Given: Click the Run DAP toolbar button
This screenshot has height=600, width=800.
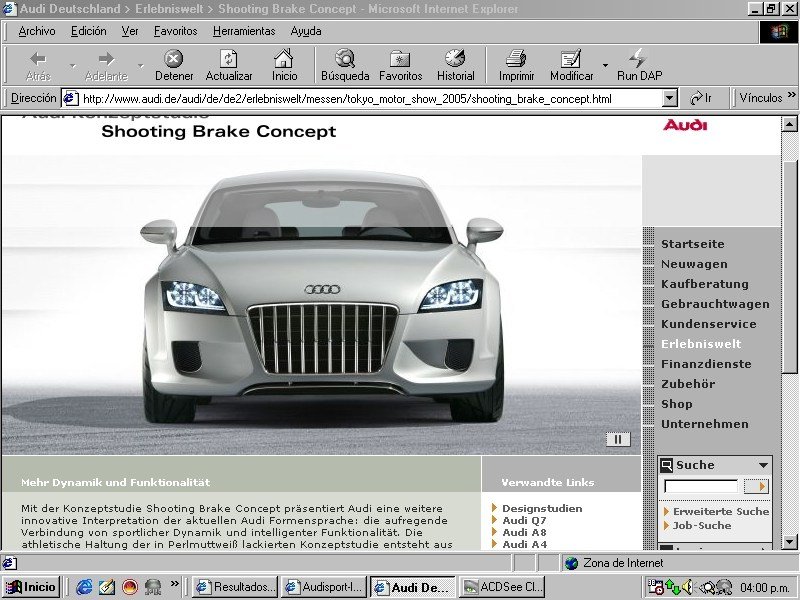Looking at the screenshot, I should [639, 65].
